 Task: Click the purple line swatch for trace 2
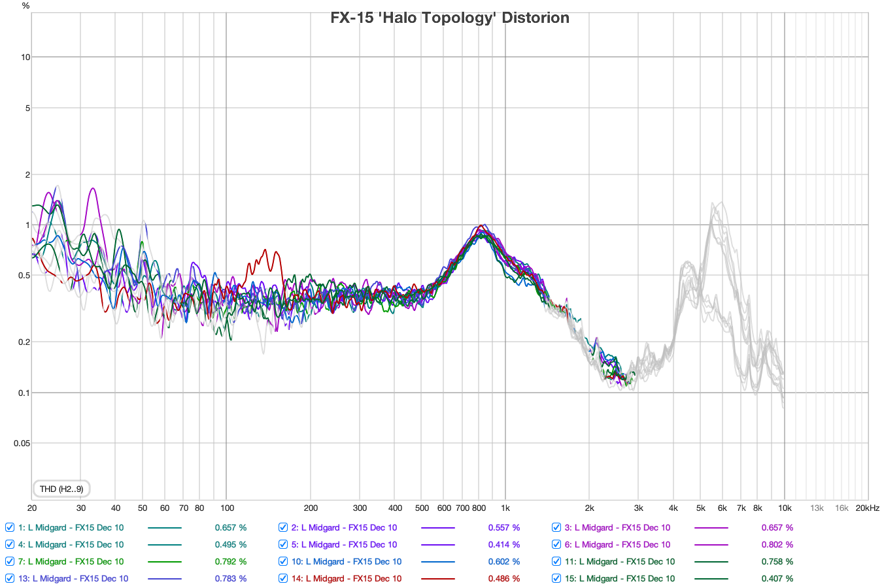[438, 527]
